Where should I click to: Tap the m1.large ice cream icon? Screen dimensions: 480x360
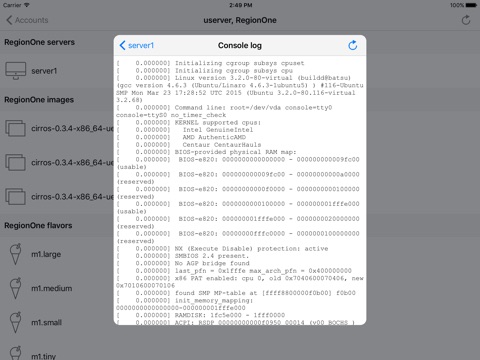pyautogui.click(x=15, y=254)
